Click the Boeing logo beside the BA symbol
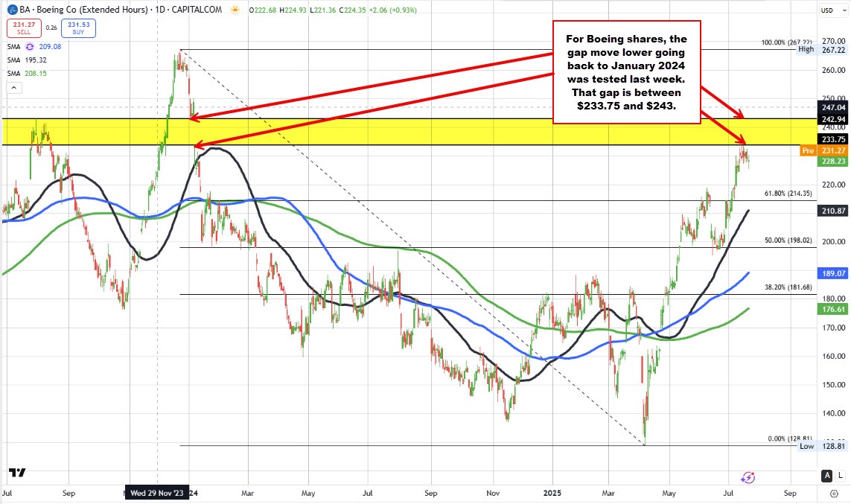Screen dimensions: 851x504 [x=12, y=10]
